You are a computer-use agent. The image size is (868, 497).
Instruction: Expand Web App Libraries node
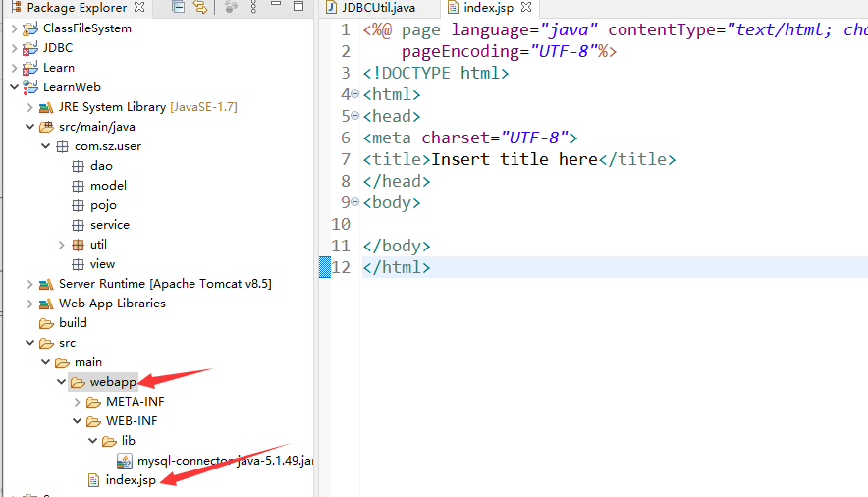click(x=29, y=304)
